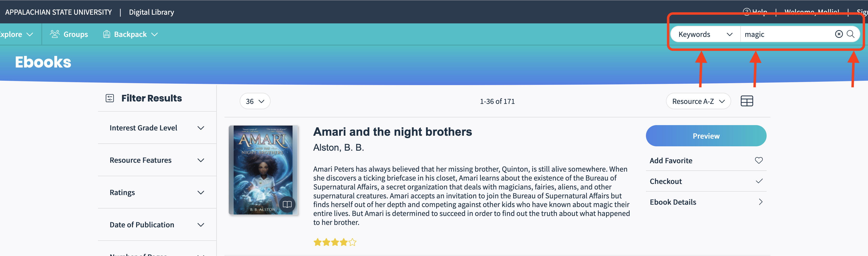Open the Help question mark icon

point(747,12)
